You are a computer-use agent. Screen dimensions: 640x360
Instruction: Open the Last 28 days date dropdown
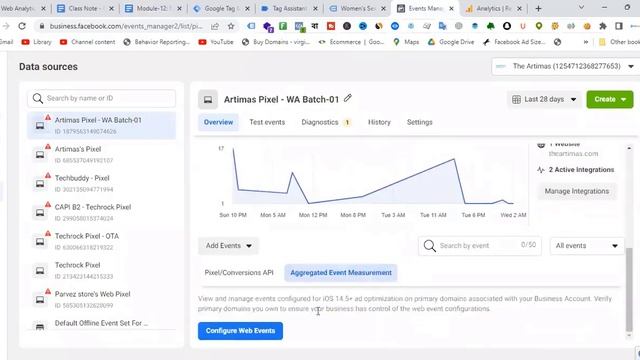544,99
